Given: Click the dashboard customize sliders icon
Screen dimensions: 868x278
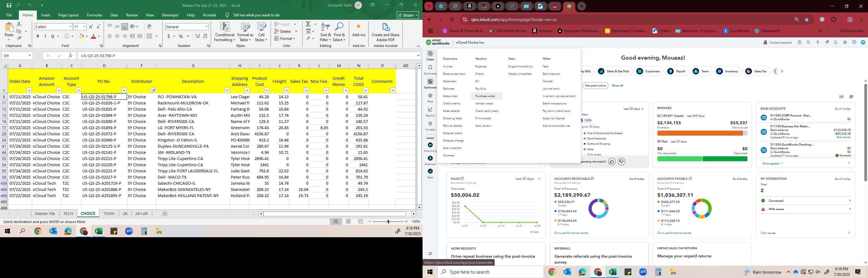Looking at the screenshot, I should pos(841,97).
